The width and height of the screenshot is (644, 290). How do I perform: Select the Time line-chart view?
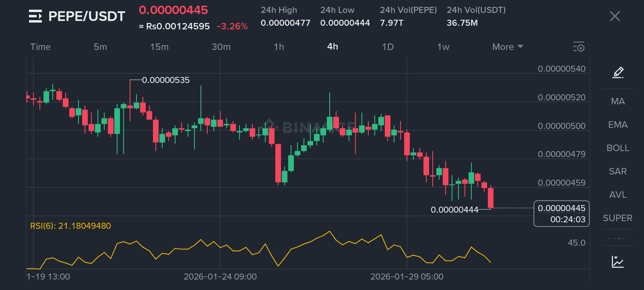point(41,47)
